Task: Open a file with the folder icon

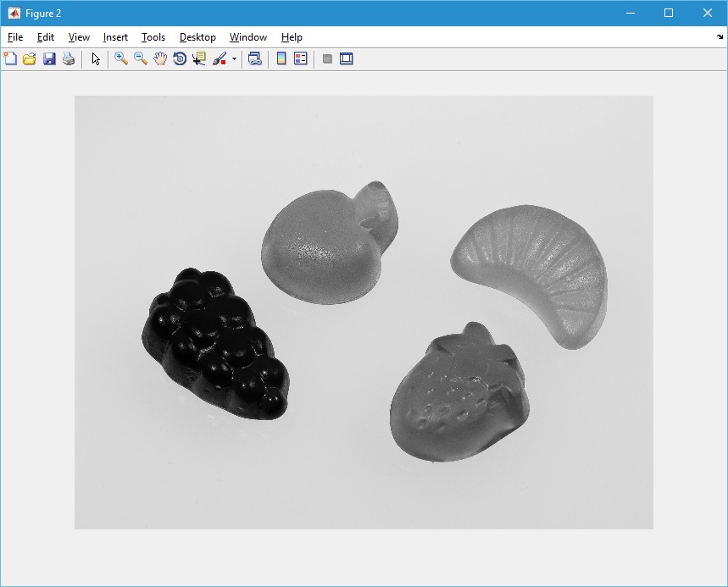Action: pos(30,59)
